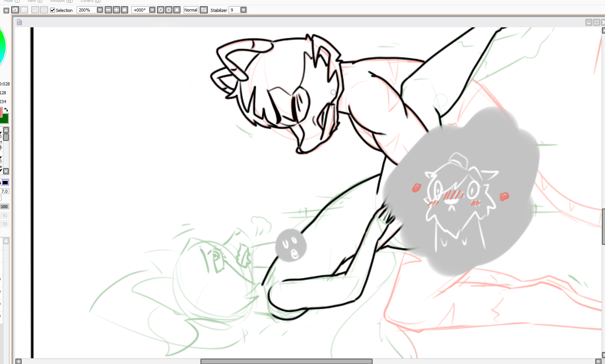Click the canvas vertical scrollbar thumb
The height and width of the screenshot is (364, 605).
pyautogui.click(x=603, y=227)
